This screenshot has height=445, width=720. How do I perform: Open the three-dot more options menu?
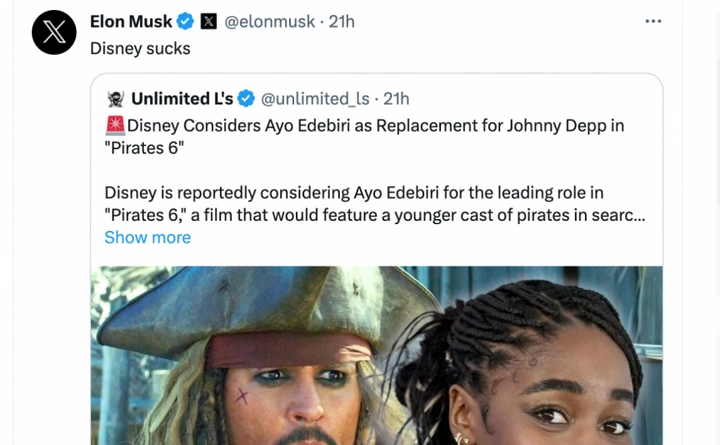(x=653, y=21)
